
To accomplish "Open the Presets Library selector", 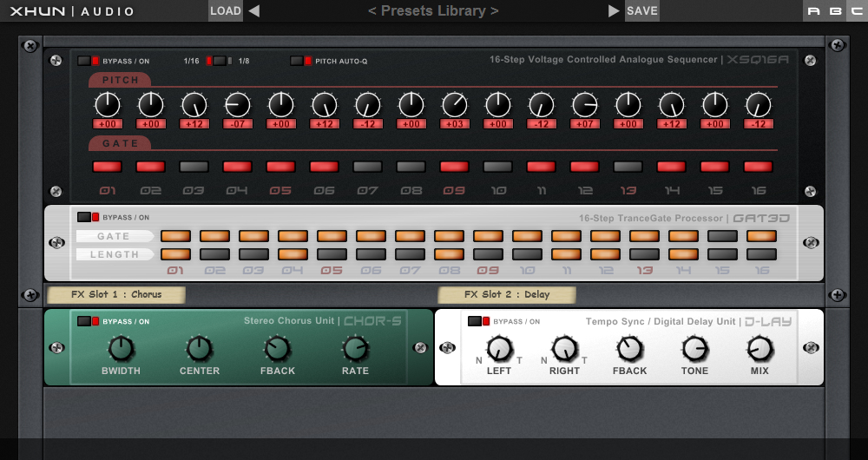I will pyautogui.click(x=433, y=11).
